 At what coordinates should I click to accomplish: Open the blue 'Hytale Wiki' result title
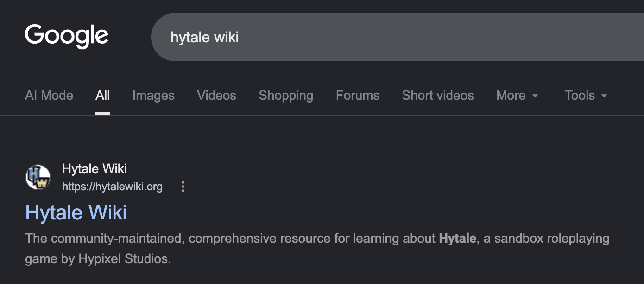pyautogui.click(x=76, y=213)
